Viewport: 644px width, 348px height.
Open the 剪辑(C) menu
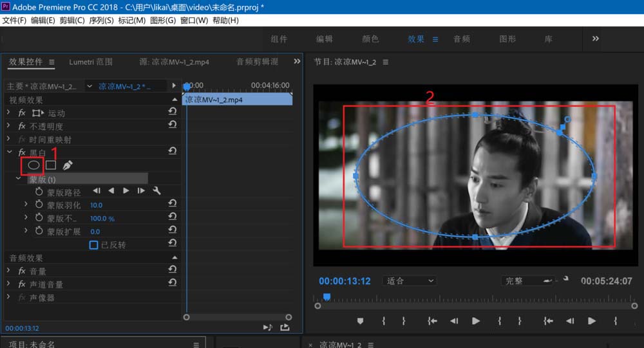click(x=72, y=21)
